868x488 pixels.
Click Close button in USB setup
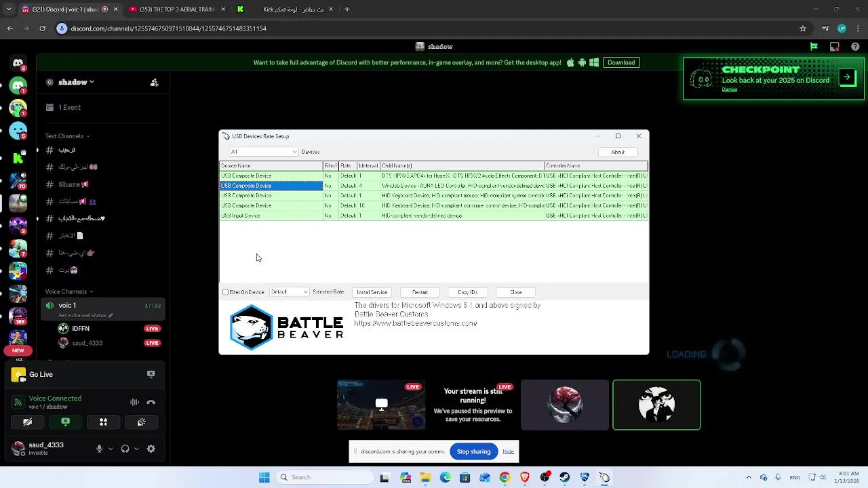coord(515,292)
